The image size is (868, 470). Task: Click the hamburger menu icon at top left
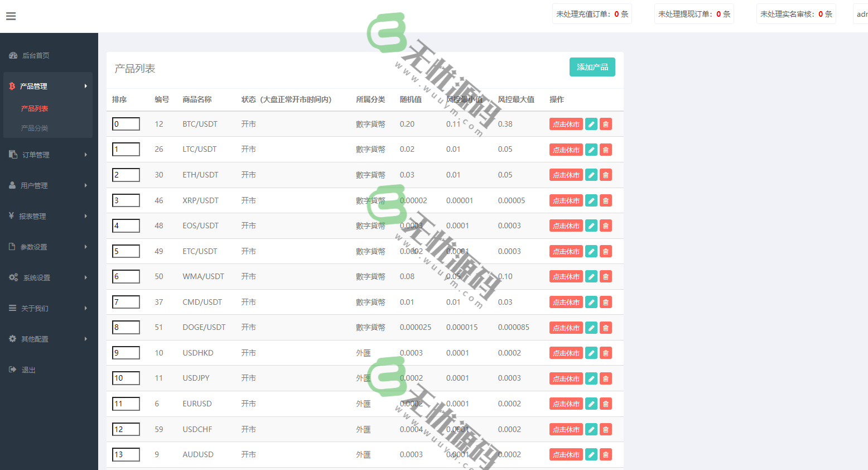point(11,16)
